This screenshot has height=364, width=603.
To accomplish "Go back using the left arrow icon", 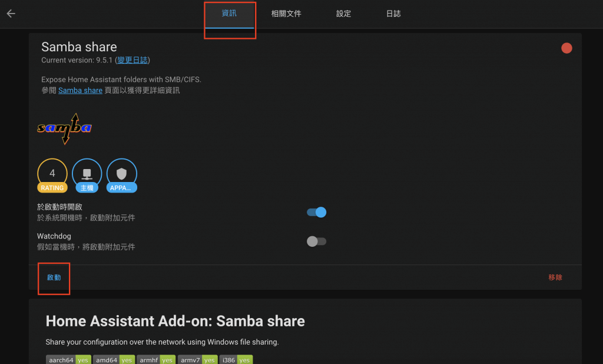I will 11,14.
